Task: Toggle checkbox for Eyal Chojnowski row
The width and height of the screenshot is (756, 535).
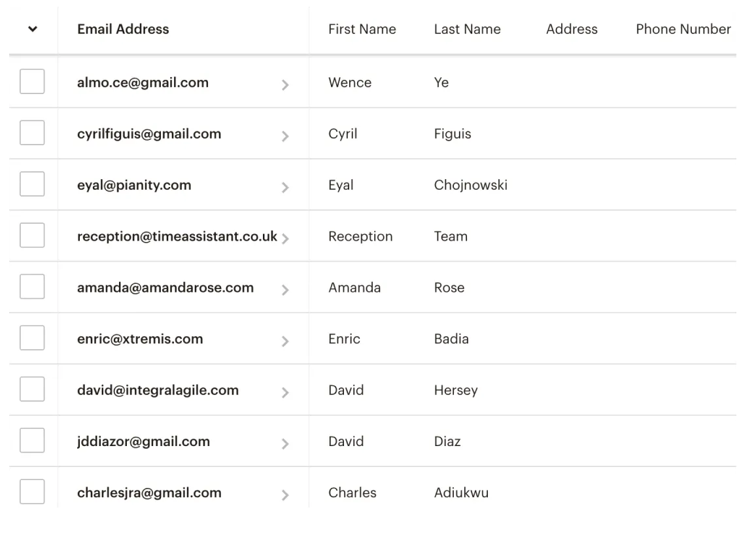Action: tap(32, 184)
